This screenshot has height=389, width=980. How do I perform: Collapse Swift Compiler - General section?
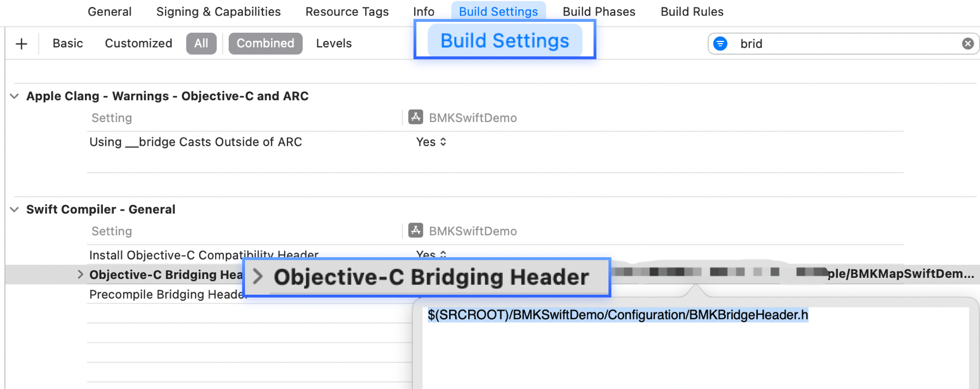click(x=14, y=209)
